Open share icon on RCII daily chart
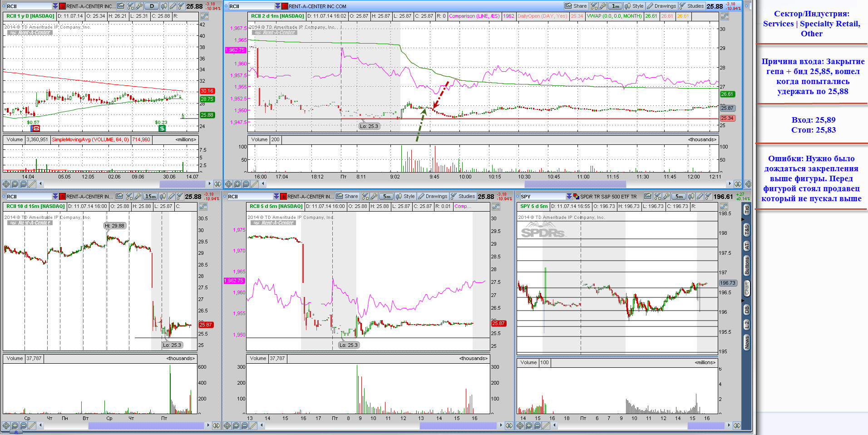This screenshot has width=868, height=435. (x=120, y=6)
